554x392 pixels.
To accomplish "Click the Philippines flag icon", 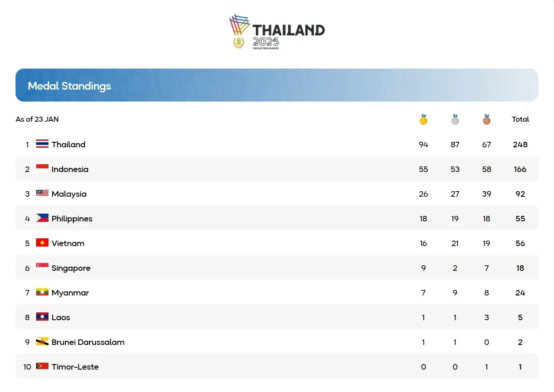I will pos(42,218).
